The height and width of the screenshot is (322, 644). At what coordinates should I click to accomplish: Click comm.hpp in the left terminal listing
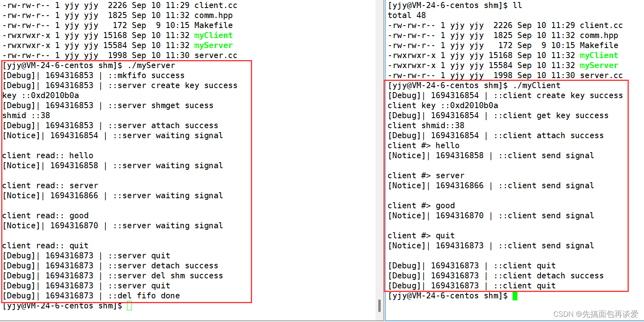(213, 16)
